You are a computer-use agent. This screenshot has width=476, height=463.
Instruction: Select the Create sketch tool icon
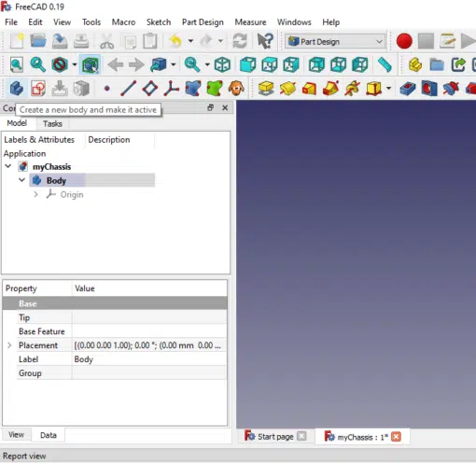click(38, 89)
